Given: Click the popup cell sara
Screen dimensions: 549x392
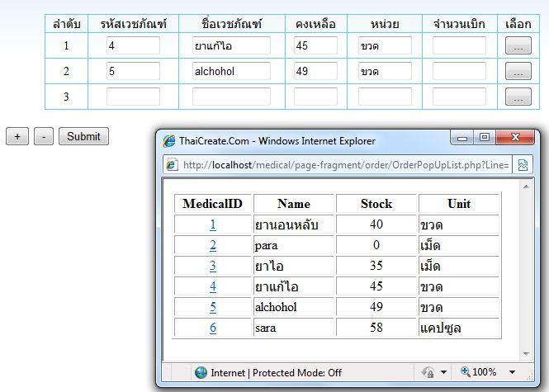Looking at the screenshot, I should click(294, 328).
